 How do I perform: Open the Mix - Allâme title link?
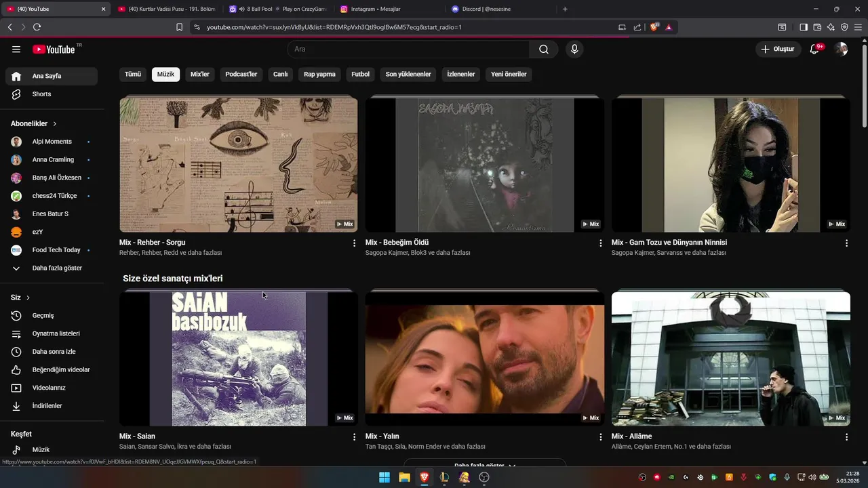[631, 436]
